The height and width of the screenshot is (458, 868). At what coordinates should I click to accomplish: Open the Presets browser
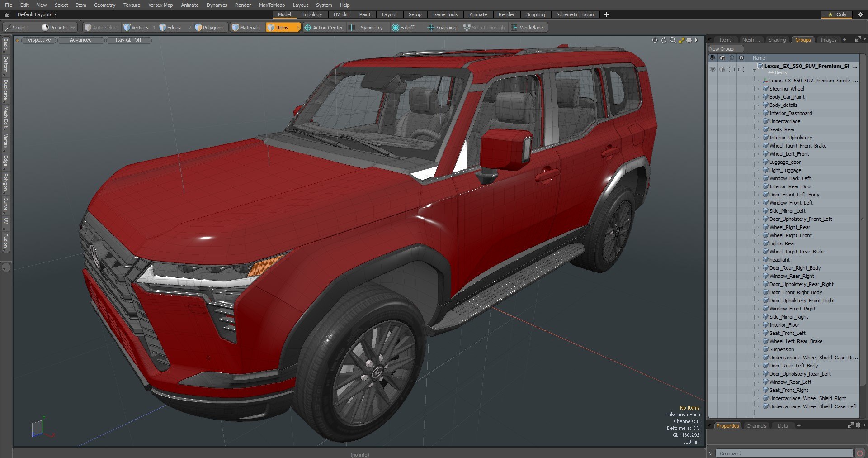pyautogui.click(x=59, y=28)
